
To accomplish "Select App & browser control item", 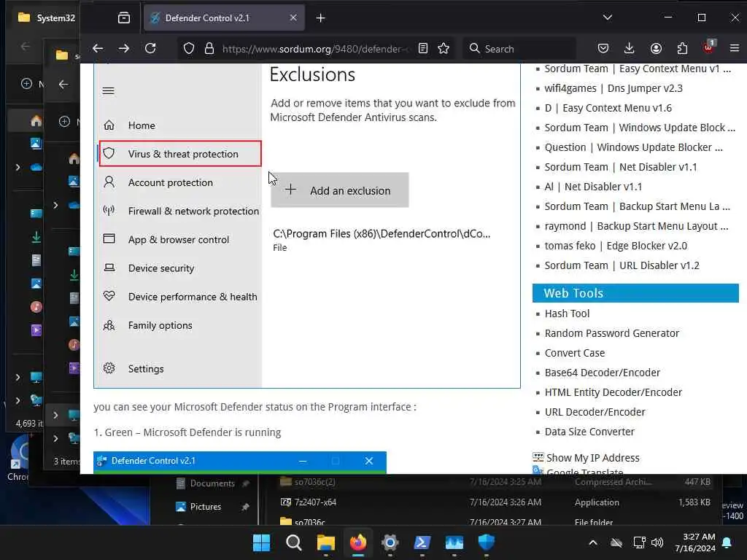I will 179,239.
